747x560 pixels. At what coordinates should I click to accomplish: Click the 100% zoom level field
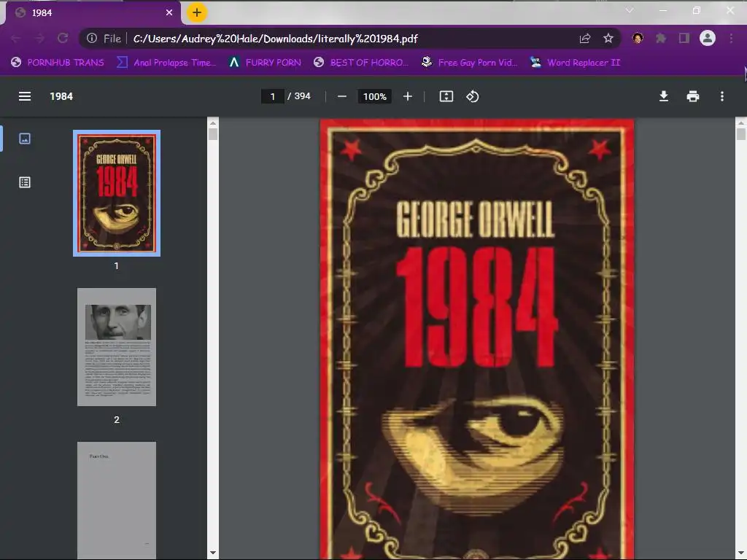point(375,97)
